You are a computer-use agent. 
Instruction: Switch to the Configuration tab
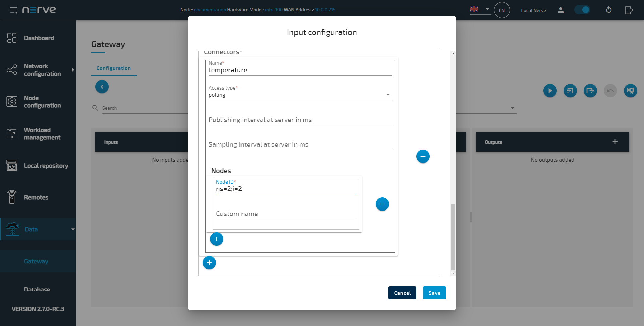(113, 68)
